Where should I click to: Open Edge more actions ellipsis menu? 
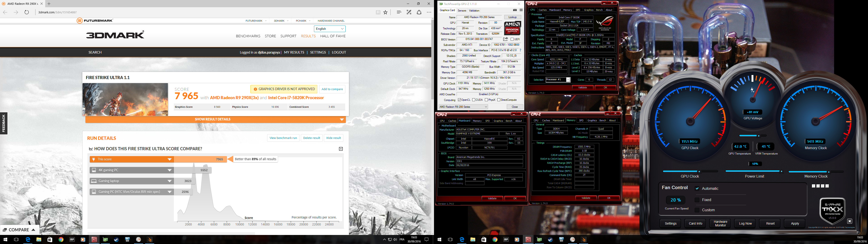click(x=429, y=12)
